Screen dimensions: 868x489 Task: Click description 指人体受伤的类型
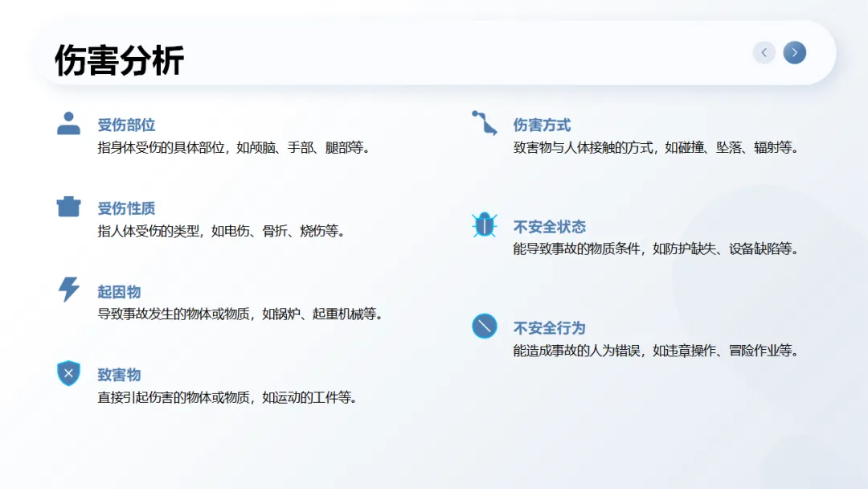pyautogui.click(x=222, y=231)
